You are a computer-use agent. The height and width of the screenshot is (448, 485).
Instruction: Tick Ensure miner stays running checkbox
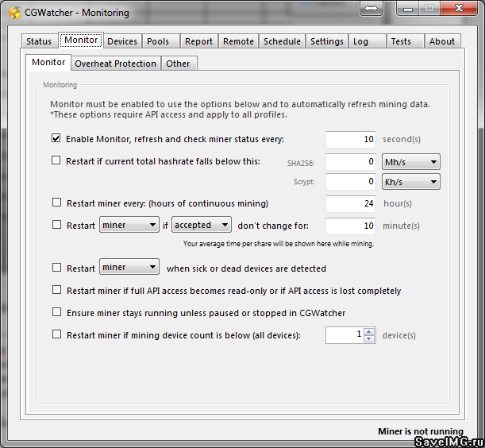[x=56, y=312]
